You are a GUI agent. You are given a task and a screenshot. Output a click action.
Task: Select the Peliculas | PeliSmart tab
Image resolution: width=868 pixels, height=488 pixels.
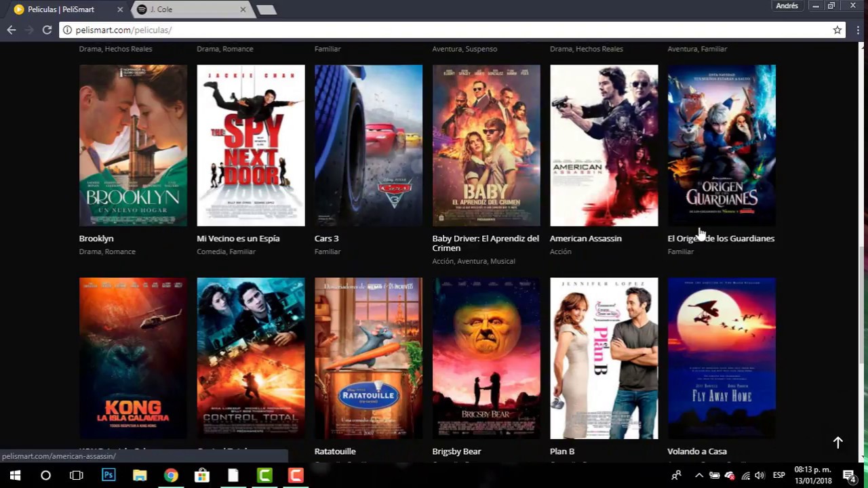68,9
